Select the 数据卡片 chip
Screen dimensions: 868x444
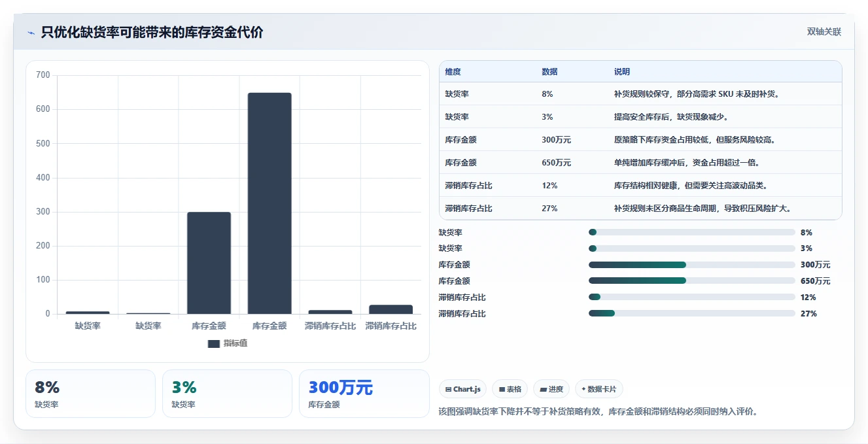coord(599,389)
